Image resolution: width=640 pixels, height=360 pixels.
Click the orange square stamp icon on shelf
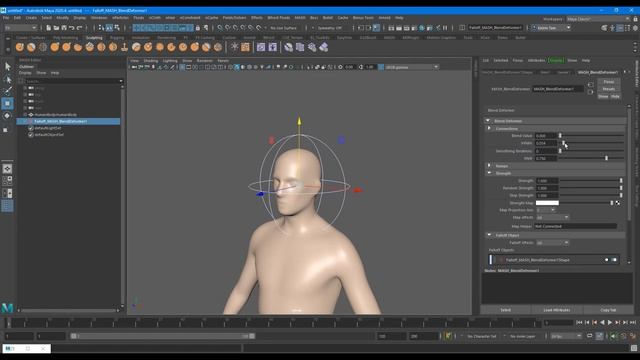(x=245, y=47)
